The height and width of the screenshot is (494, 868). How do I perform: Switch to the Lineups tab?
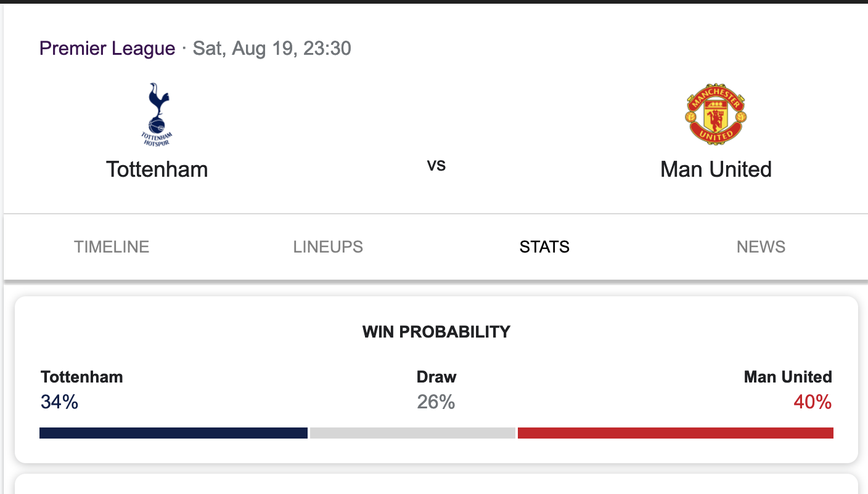click(x=328, y=247)
